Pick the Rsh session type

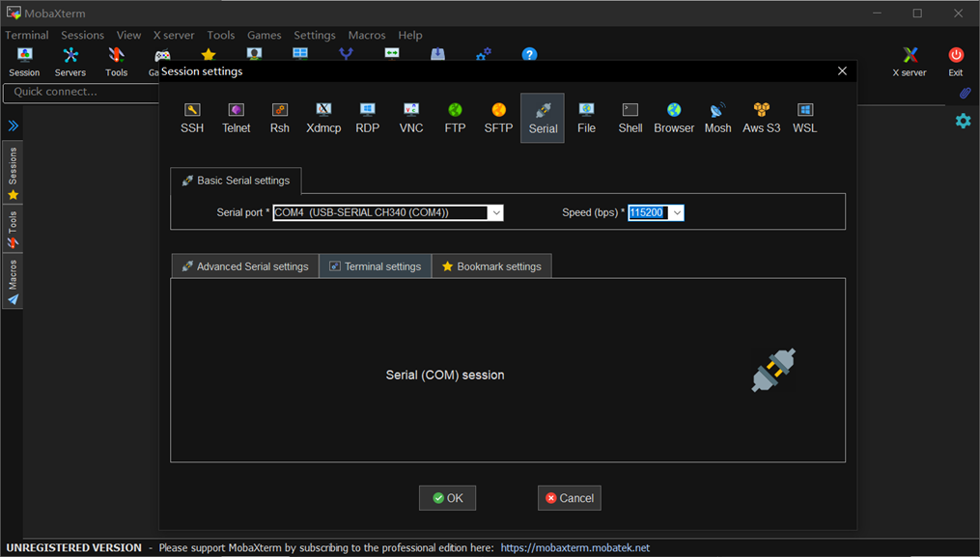pos(279,118)
